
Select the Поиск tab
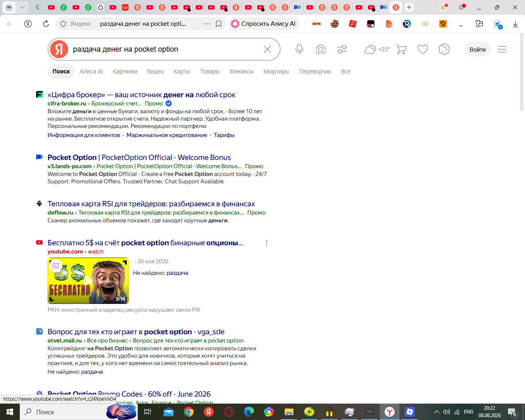[x=61, y=71]
